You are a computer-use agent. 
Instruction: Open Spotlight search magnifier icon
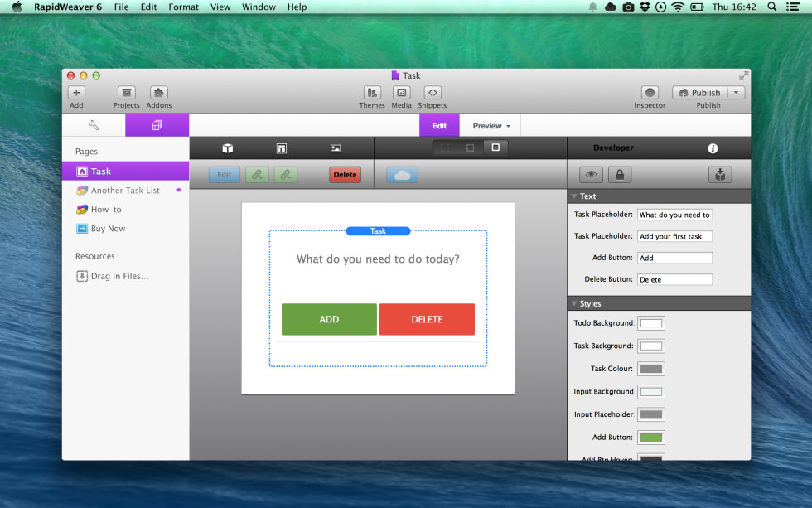click(771, 7)
